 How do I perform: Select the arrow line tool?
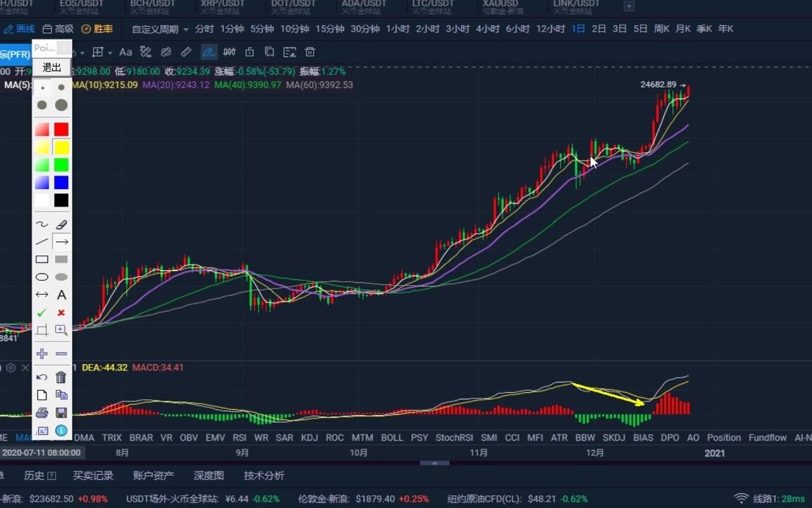61,241
